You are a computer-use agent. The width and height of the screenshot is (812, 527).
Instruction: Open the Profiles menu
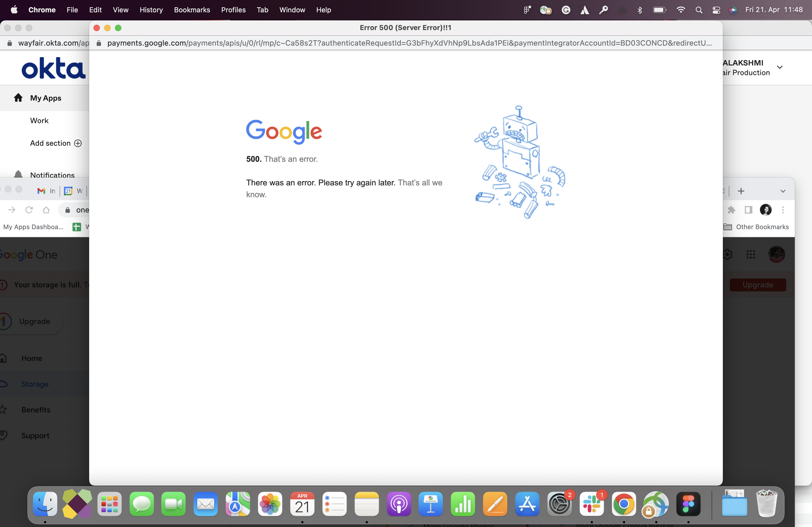[x=233, y=10]
